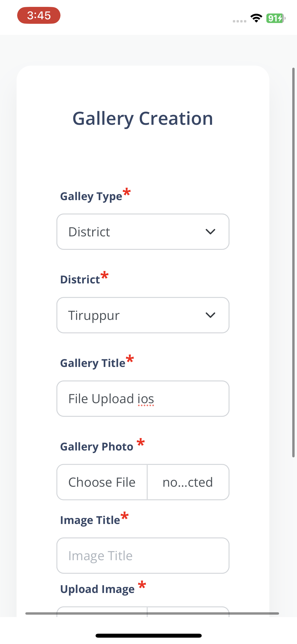Click the partially visible Upload Image file chooser
297x644 pixels.
143,612
